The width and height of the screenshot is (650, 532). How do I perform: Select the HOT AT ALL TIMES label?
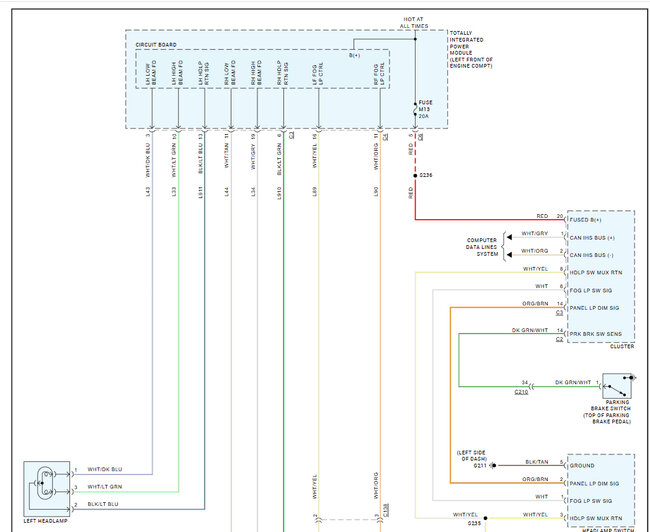[x=414, y=23]
